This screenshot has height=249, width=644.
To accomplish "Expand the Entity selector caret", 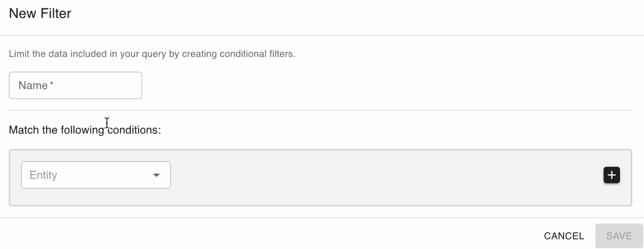I will point(156,175).
